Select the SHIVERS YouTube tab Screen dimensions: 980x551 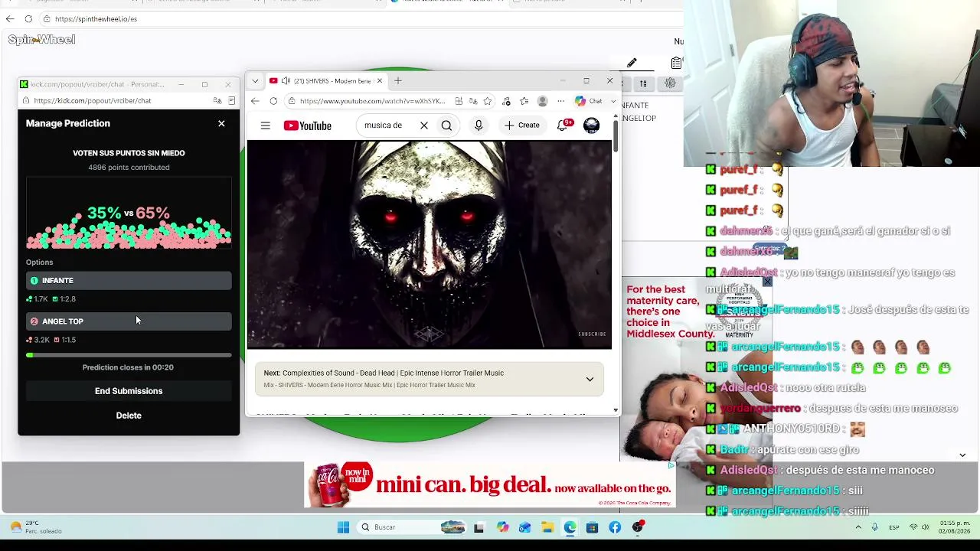pyautogui.click(x=325, y=81)
